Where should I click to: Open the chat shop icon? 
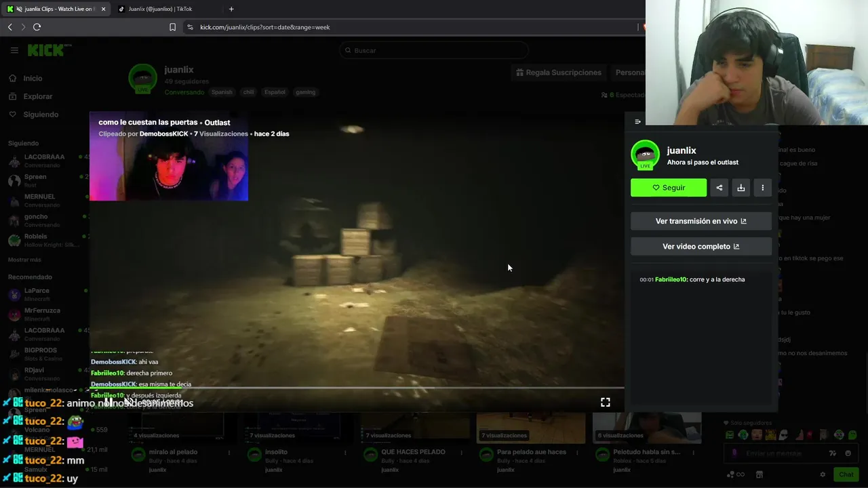pos(759,474)
